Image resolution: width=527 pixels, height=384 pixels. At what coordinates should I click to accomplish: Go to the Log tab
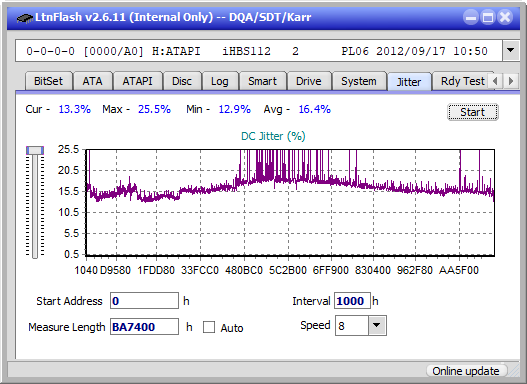coord(219,81)
